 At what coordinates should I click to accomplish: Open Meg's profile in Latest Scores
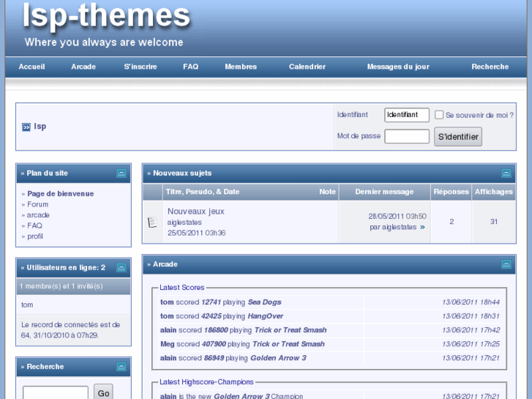[x=168, y=344]
